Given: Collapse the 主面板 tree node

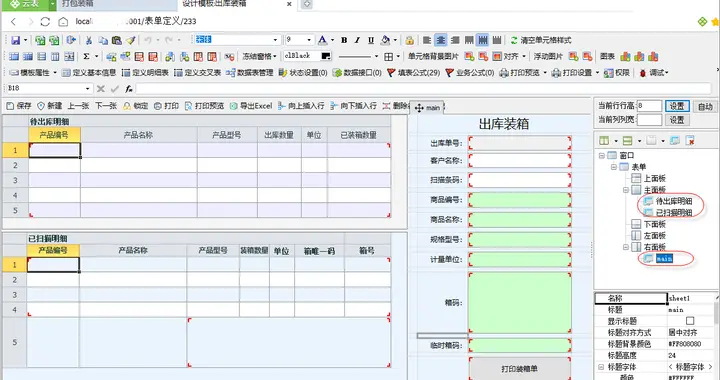Looking at the screenshot, I should point(625,190).
